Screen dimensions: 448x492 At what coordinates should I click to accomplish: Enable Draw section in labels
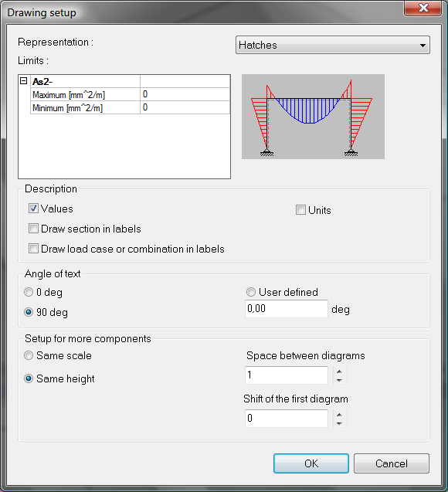[x=33, y=229]
